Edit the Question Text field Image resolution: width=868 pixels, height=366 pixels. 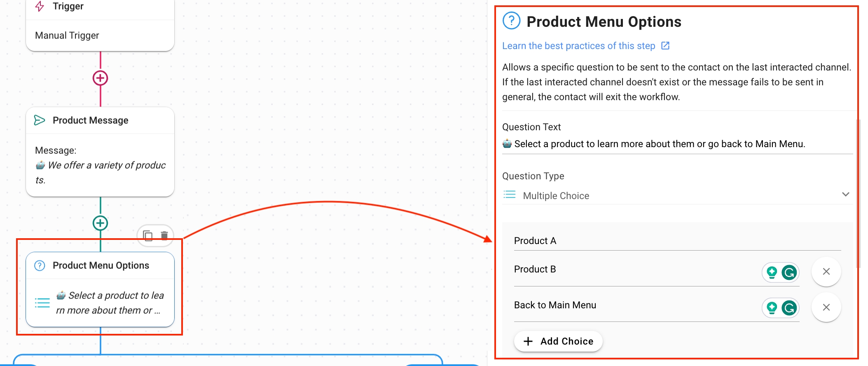coord(676,144)
